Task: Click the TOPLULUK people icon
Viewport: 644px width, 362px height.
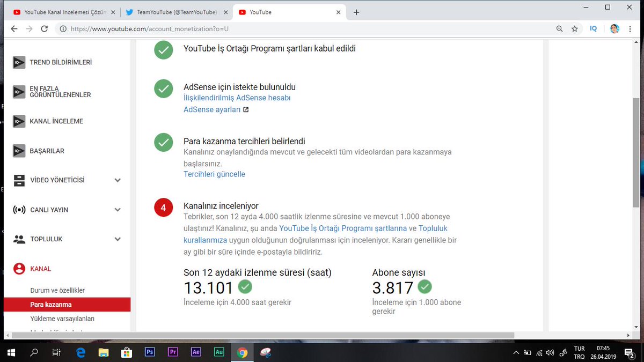Action: [x=19, y=239]
